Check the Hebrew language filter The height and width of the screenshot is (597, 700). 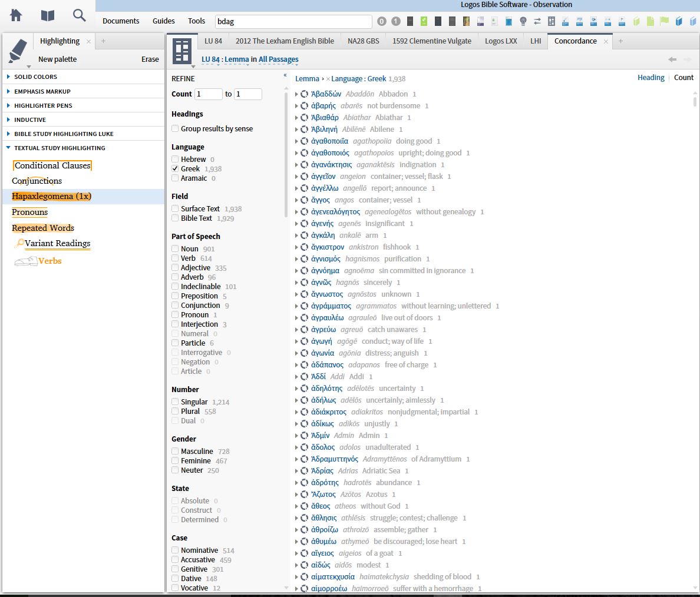[x=175, y=160]
